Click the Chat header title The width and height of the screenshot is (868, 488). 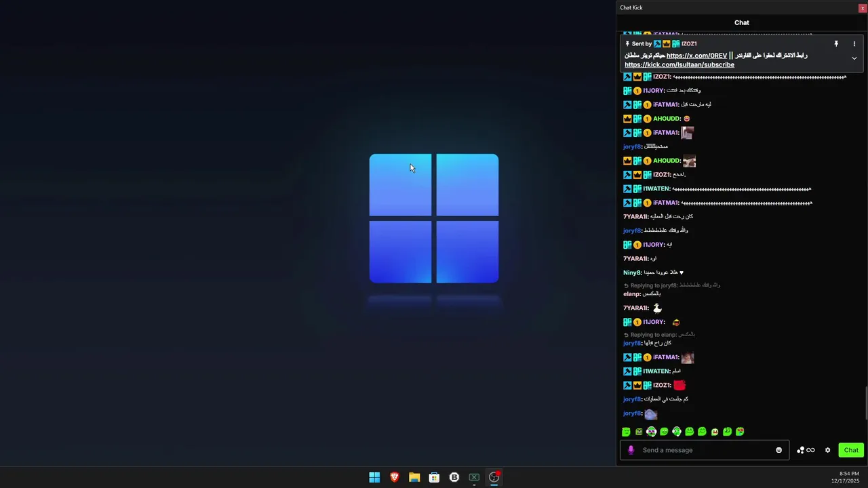point(742,22)
